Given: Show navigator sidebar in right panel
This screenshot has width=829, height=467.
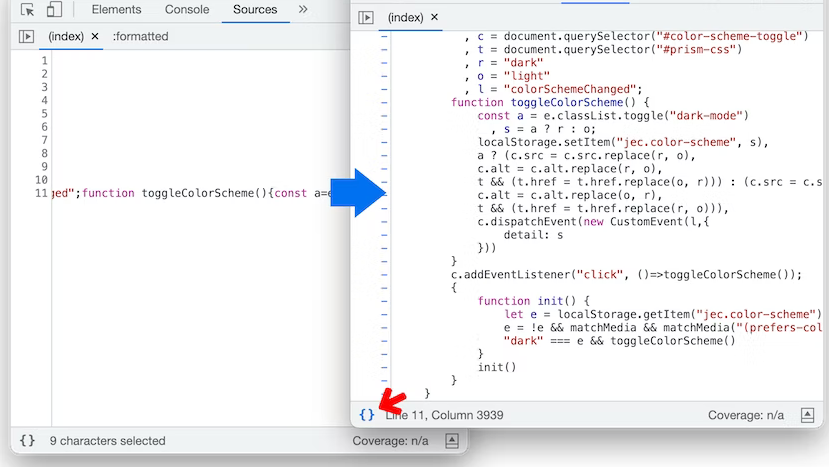Looking at the screenshot, I should [x=366, y=17].
